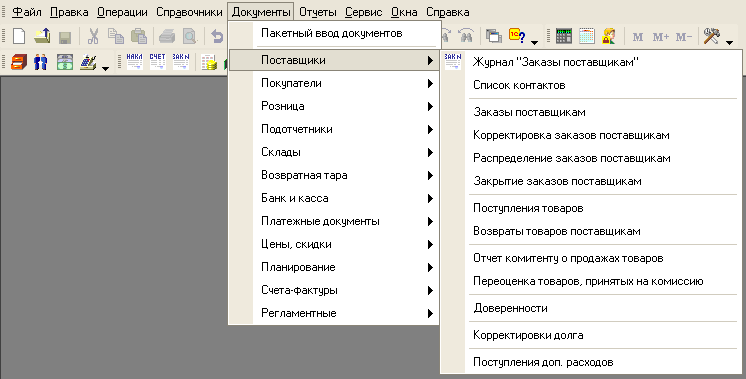Open the calculator icon in toolbar

564,37
